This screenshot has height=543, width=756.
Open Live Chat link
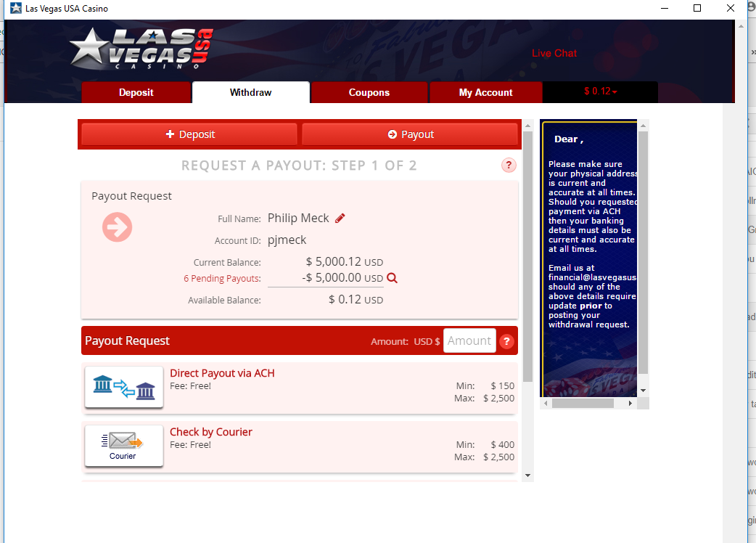pyautogui.click(x=554, y=54)
